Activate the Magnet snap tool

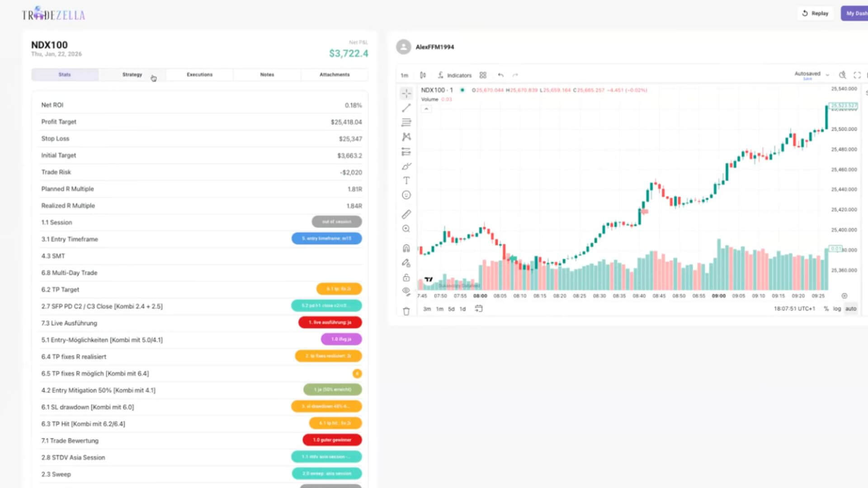406,248
